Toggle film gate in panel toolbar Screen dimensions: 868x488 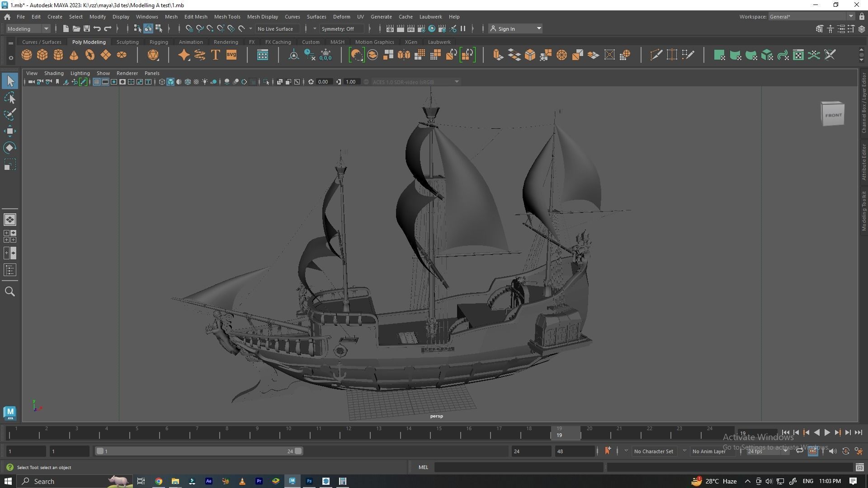(105, 82)
